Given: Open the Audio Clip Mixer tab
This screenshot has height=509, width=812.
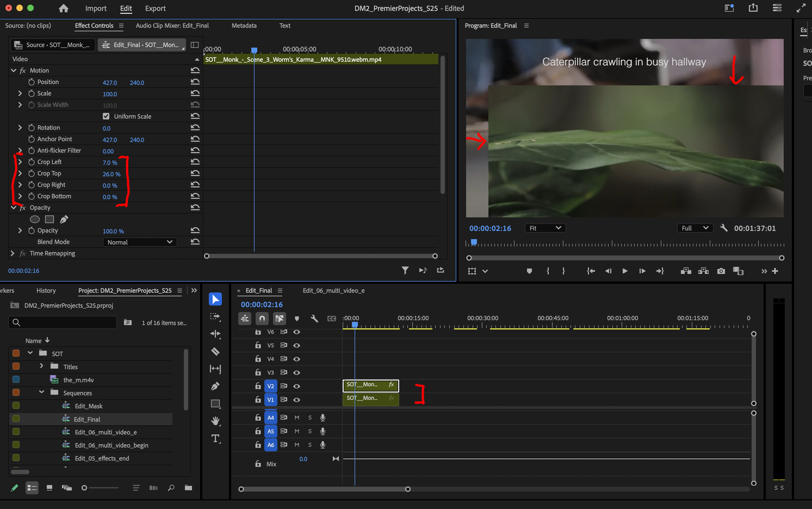Looking at the screenshot, I should [172, 26].
